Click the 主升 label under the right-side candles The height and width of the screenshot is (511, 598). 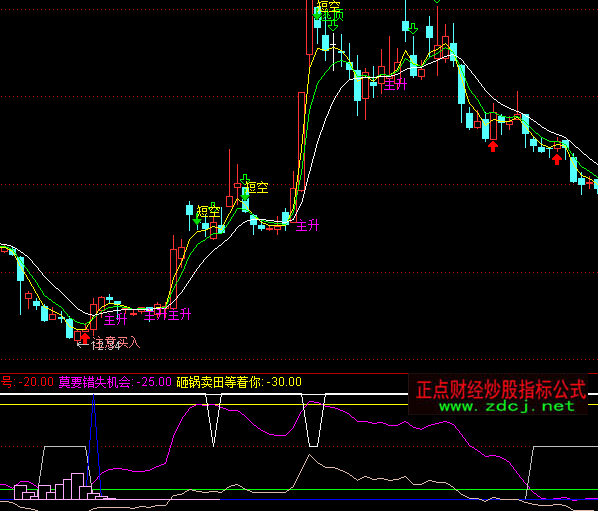[395, 84]
